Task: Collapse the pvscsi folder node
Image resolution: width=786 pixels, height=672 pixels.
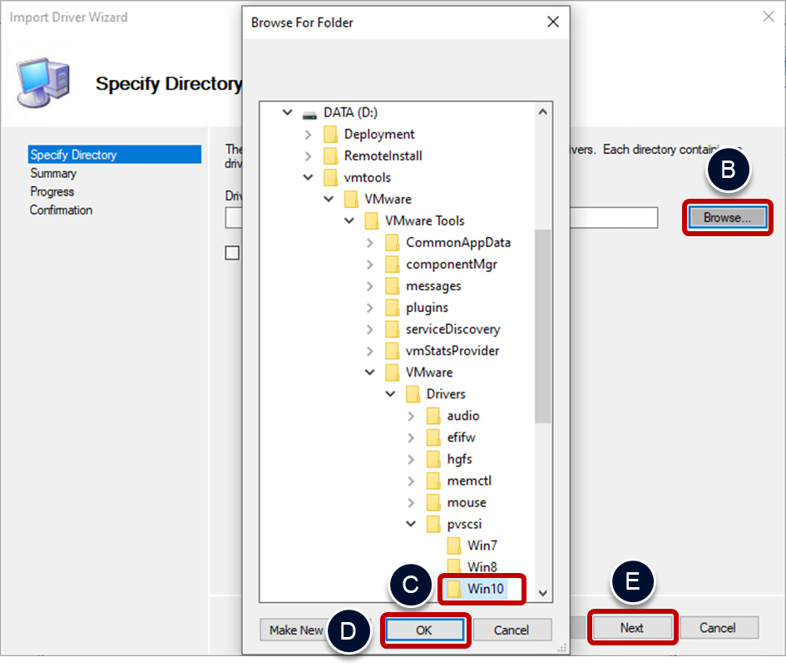Action: [411, 524]
